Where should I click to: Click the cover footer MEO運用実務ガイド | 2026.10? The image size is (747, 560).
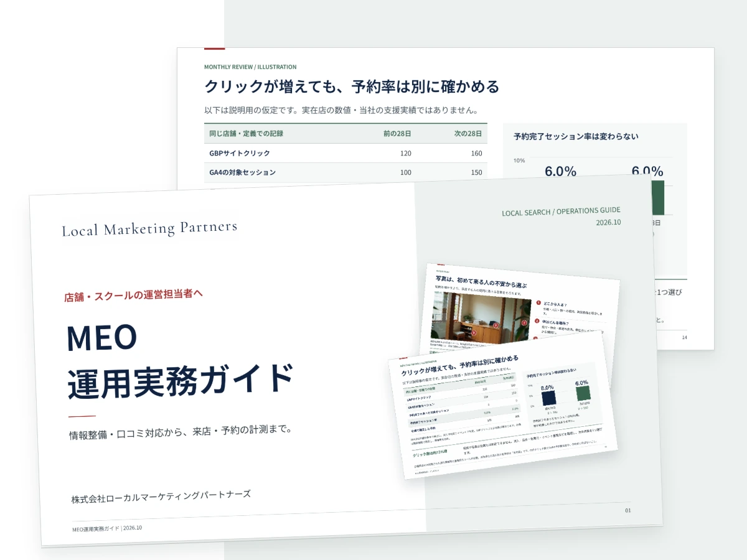pos(107,528)
